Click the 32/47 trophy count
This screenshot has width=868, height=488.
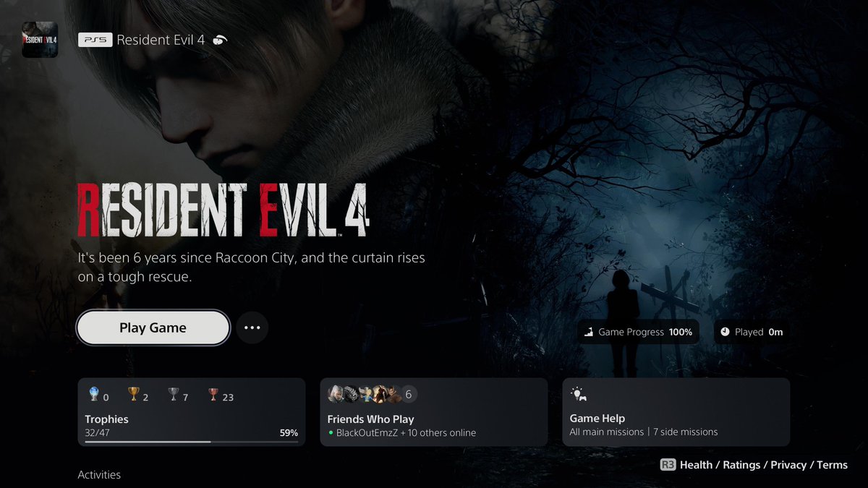tap(96, 433)
